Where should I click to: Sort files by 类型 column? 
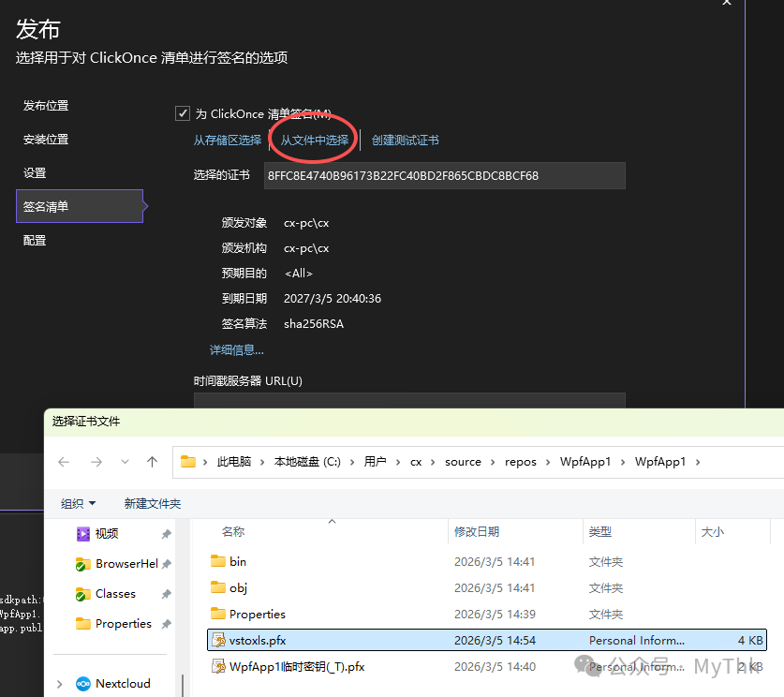pyautogui.click(x=600, y=531)
